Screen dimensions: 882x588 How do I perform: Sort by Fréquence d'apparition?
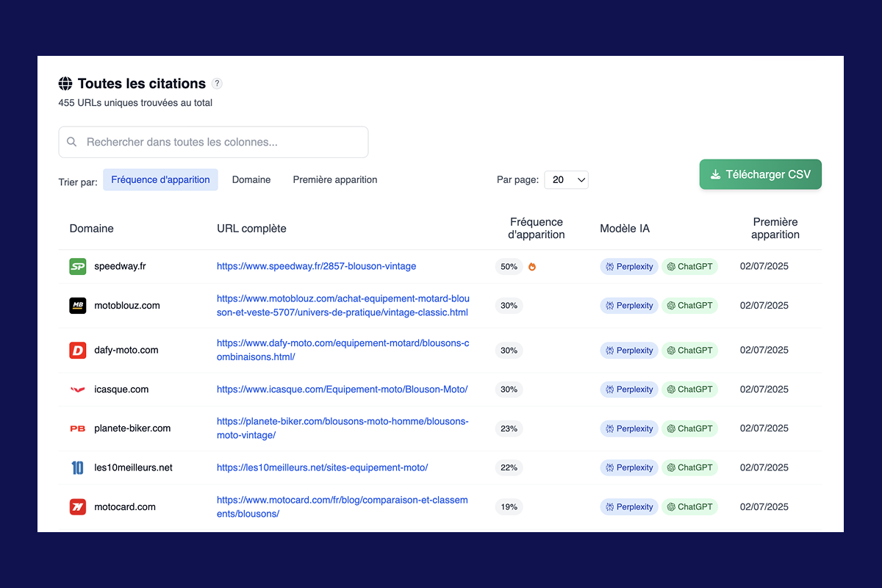tap(160, 180)
